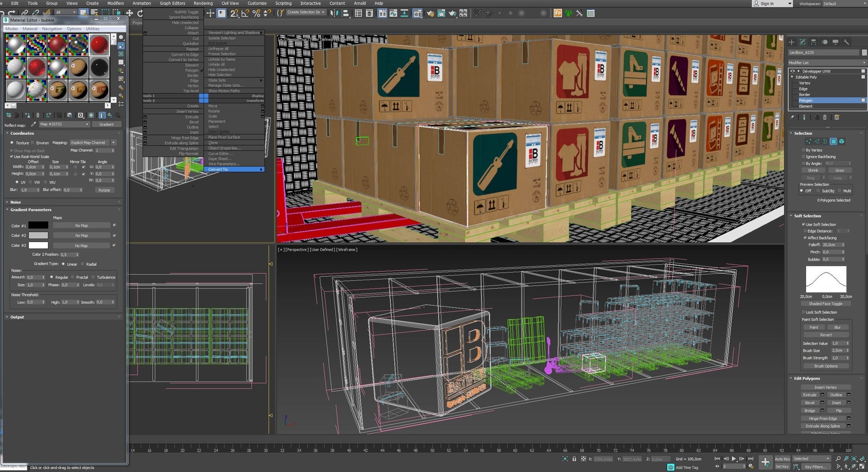868x472 pixels.
Task: Toggle By Angle checkbox
Action: (804, 163)
